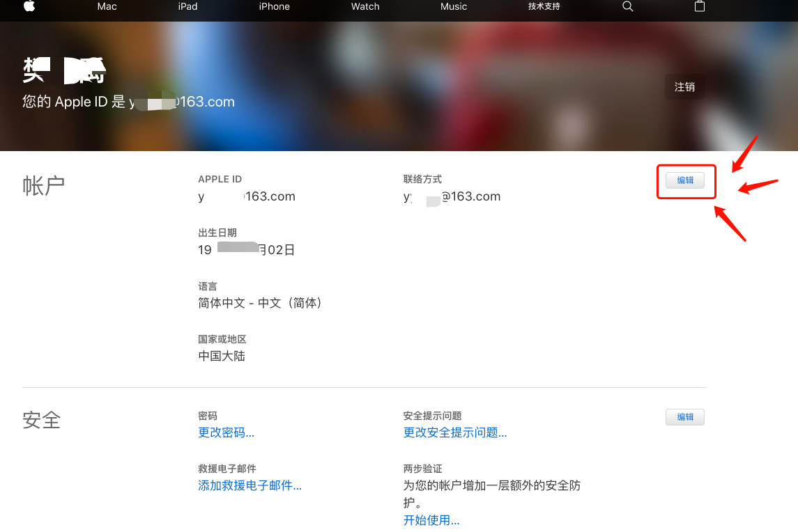Image resolution: width=798 pixels, height=532 pixels.
Task: Click the 救援电子邮件 label
Action: coord(227,469)
